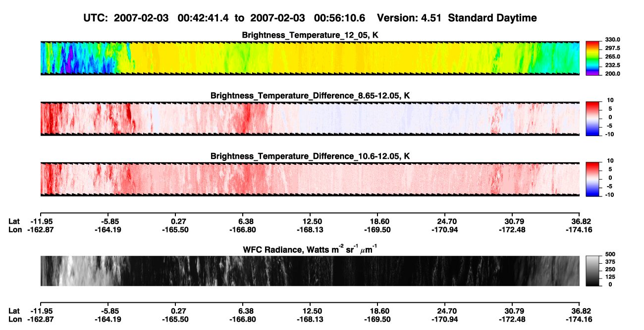Open the Brightness_Temperature_12_05 image strip
Screen dimensions: 644x330
point(310,58)
